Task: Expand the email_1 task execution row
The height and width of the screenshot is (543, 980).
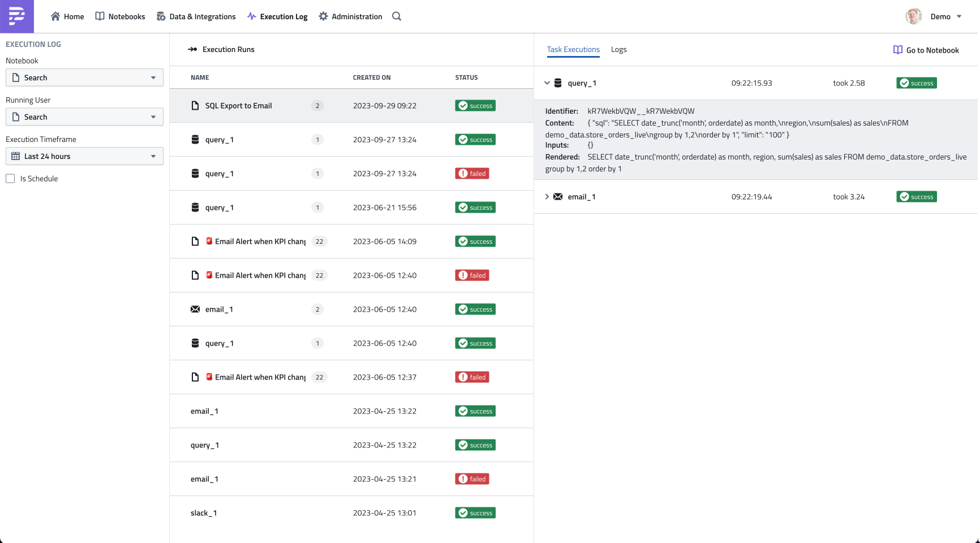Action: (547, 197)
